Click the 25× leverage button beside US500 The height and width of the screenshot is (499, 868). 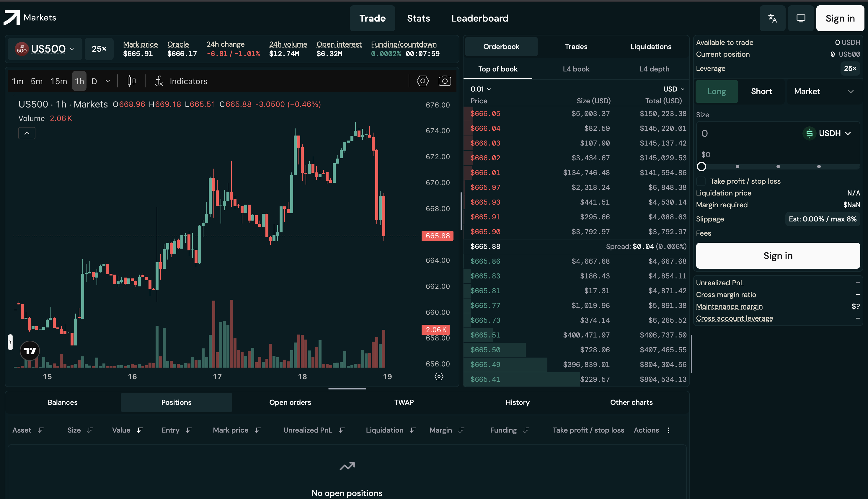[99, 49]
